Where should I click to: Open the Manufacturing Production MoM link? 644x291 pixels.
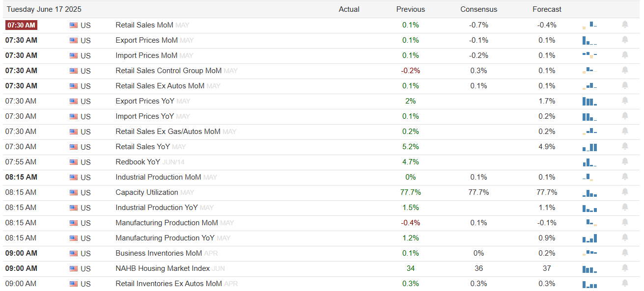167,223
